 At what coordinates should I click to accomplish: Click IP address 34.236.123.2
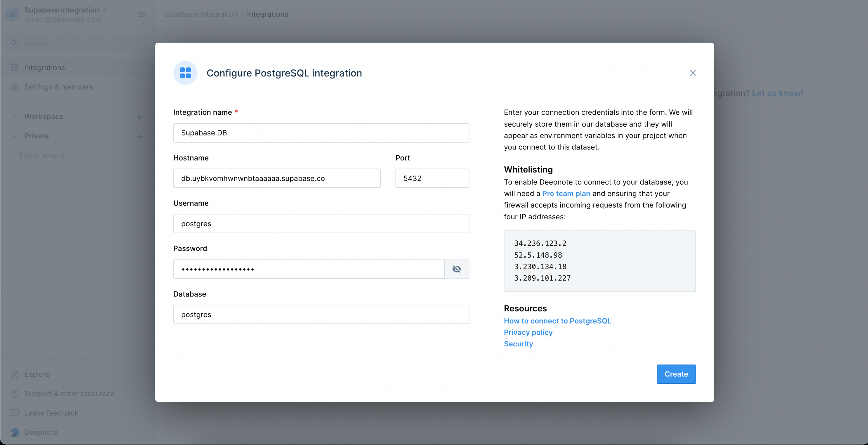540,243
